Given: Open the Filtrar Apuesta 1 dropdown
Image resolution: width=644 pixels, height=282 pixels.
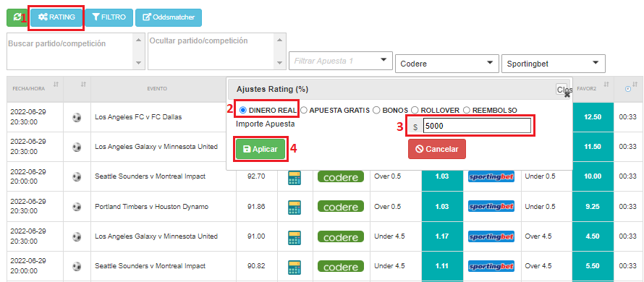Looking at the screenshot, I should [341, 61].
